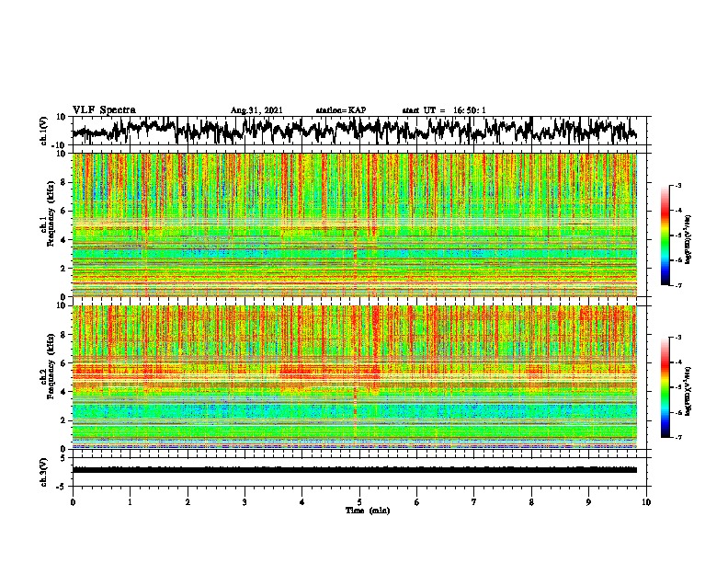Screen dimensions: 728x563
Task: Click the ch.2 spectrogram panel
Action: coord(355,377)
